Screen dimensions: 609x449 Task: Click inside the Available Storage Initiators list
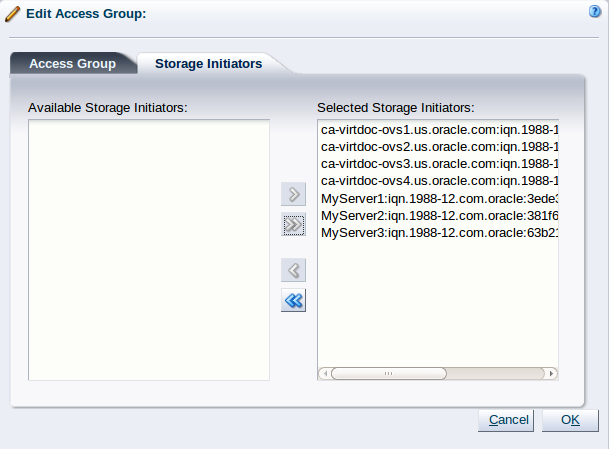point(148,250)
